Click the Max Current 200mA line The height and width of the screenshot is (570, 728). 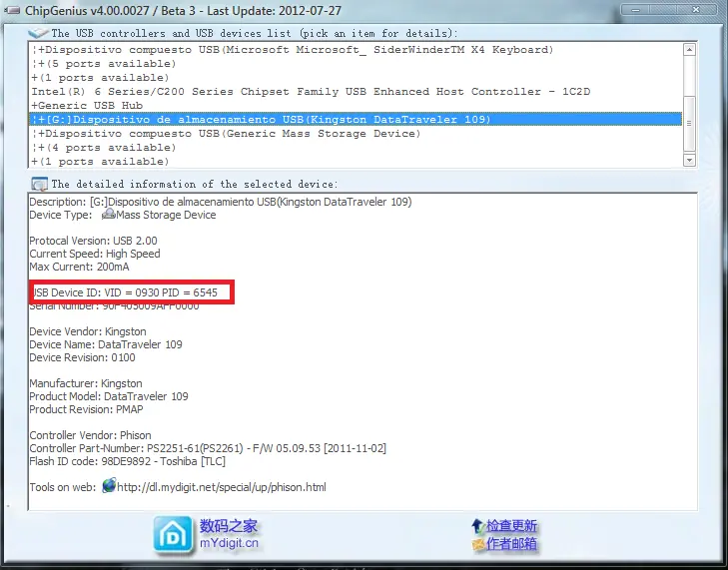[x=80, y=267]
